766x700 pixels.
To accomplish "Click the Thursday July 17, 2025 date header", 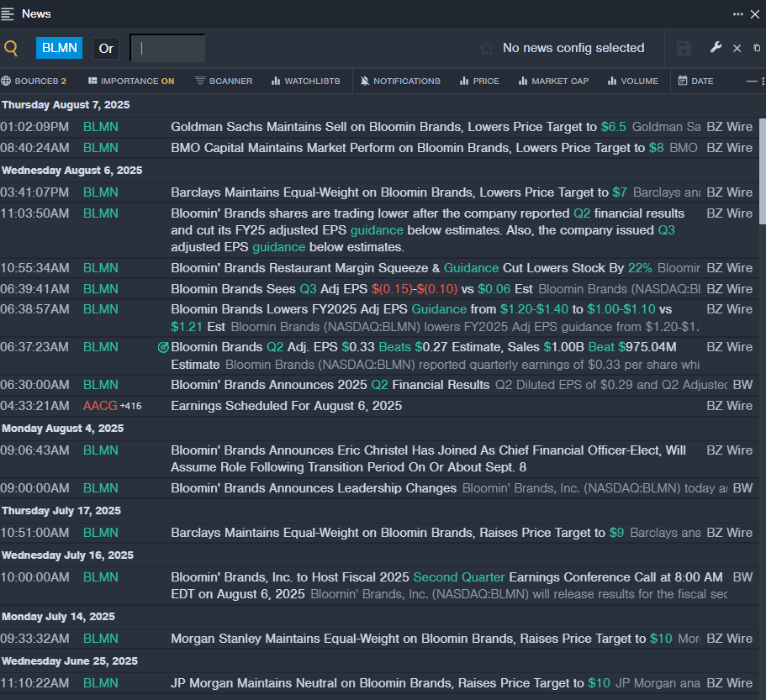I will pos(61,511).
